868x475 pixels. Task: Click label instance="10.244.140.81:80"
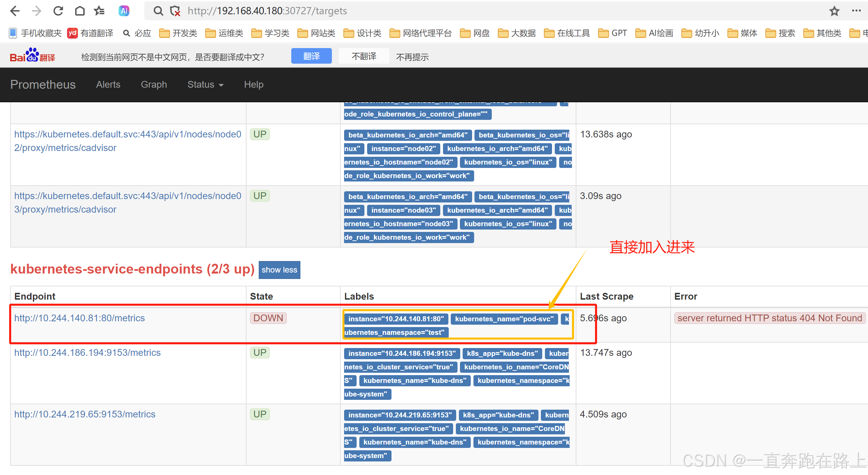pyautogui.click(x=396, y=319)
